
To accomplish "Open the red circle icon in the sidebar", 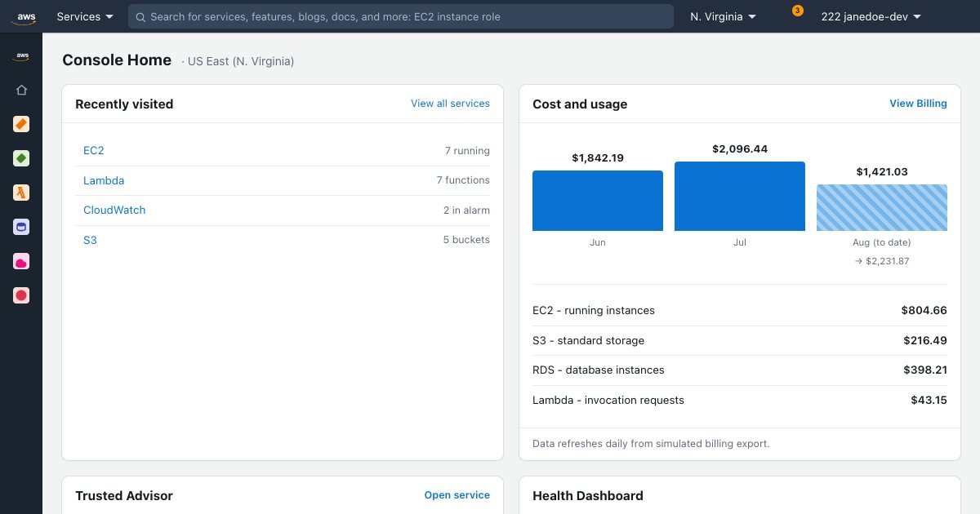I will coord(21,295).
